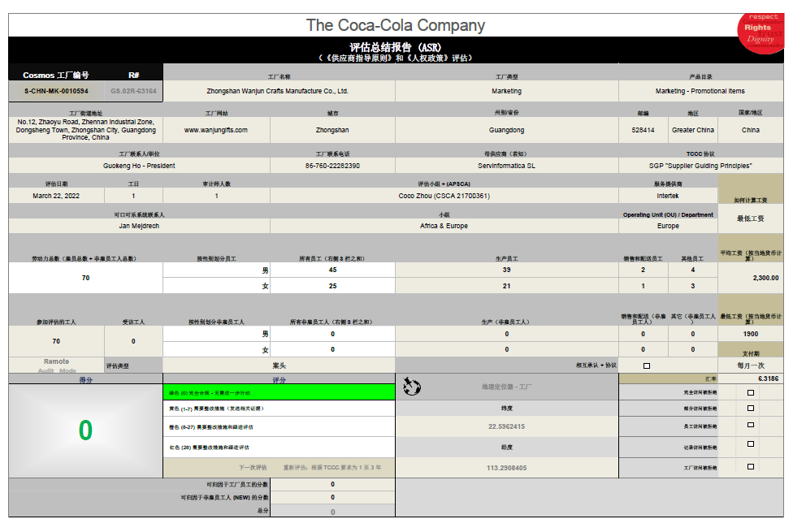
Task: Select the phone number 86-760-22282390
Action: click(x=332, y=166)
